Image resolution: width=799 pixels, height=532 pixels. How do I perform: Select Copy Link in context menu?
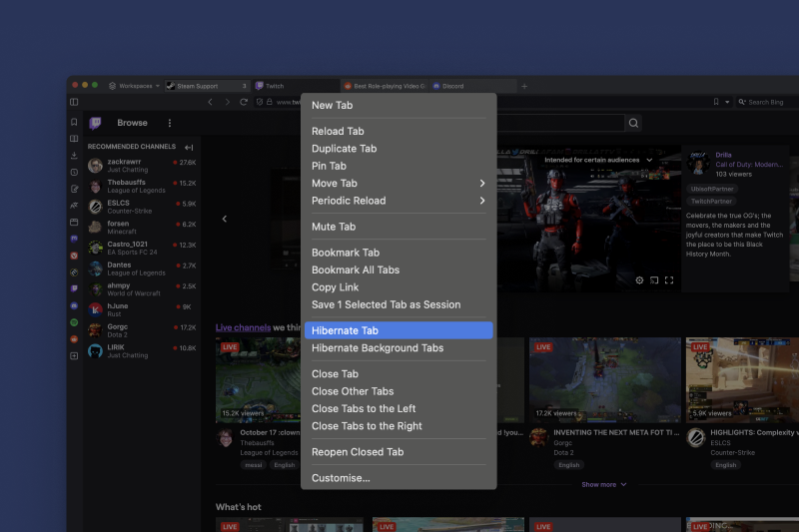click(399, 287)
